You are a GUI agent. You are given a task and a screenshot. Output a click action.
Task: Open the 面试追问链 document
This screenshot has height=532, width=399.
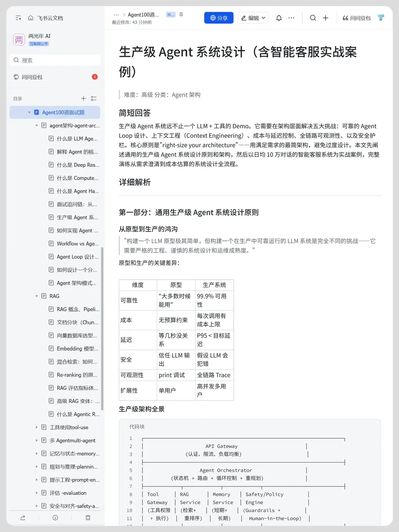(77, 204)
